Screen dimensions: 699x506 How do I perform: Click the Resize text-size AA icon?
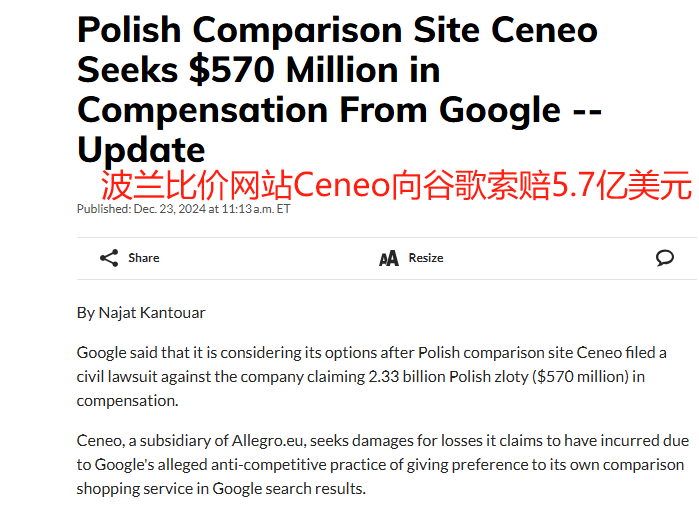(x=388, y=259)
